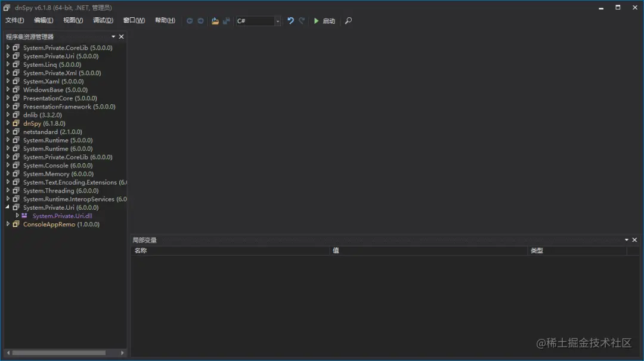Click the dnSpy assembly icon
Viewport: 644px width, 361px height.
[x=16, y=123]
